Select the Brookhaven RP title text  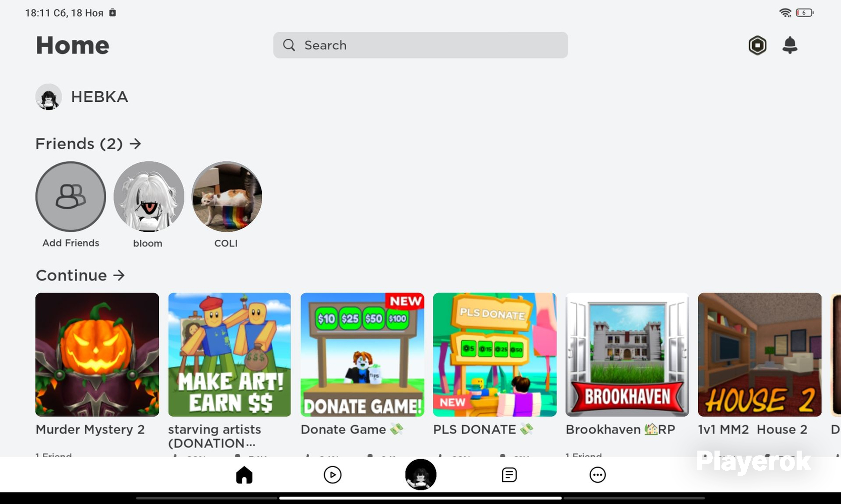(621, 429)
